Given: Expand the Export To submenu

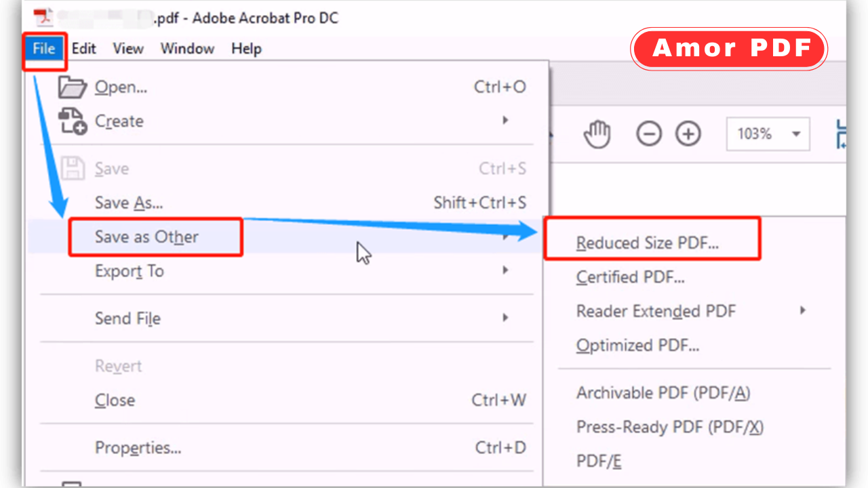Looking at the screenshot, I should point(506,270).
